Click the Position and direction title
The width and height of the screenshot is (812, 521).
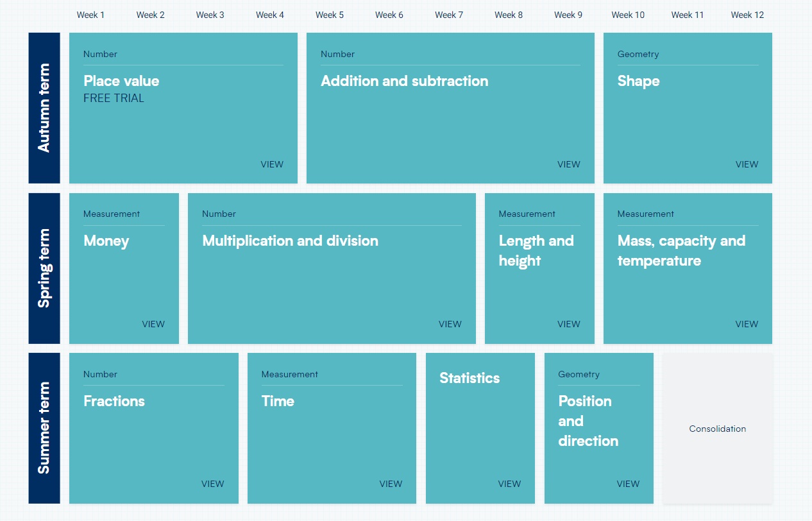pyautogui.click(x=588, y=421)
